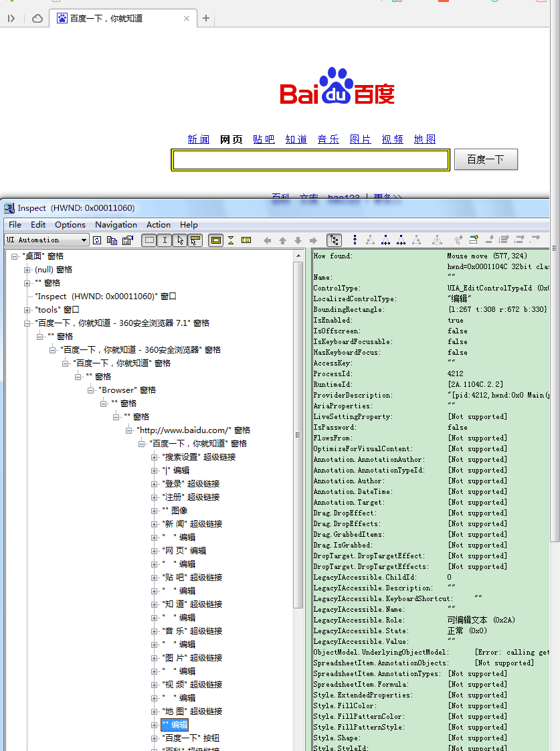560x751 pixels.
Task: Click the 知道 link on Baidu page
Action: point(296,139)
